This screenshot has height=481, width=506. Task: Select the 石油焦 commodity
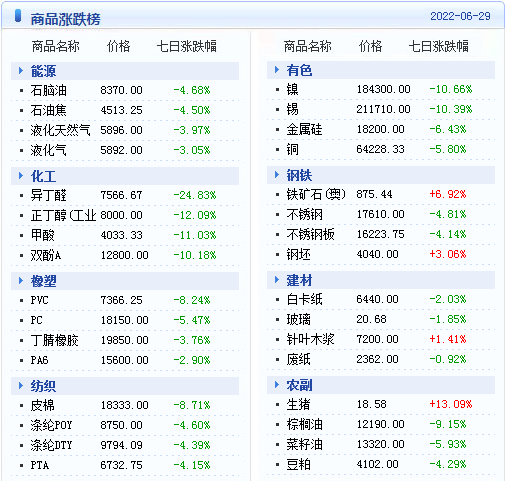pyautogui.click(x=49, y=110)
